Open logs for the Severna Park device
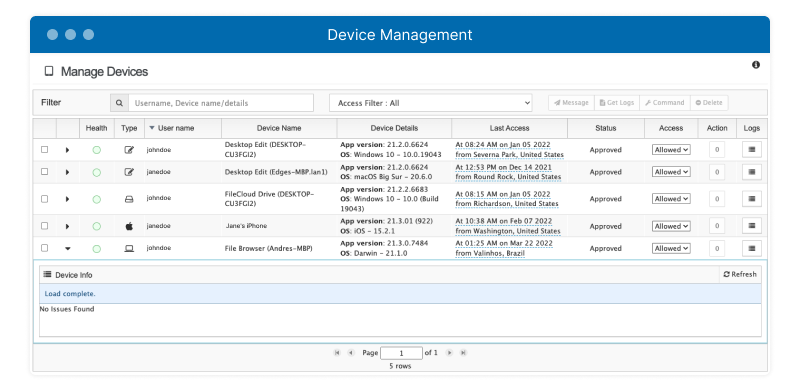This screenshot has width=800, height=392. (x=752, y=150)
